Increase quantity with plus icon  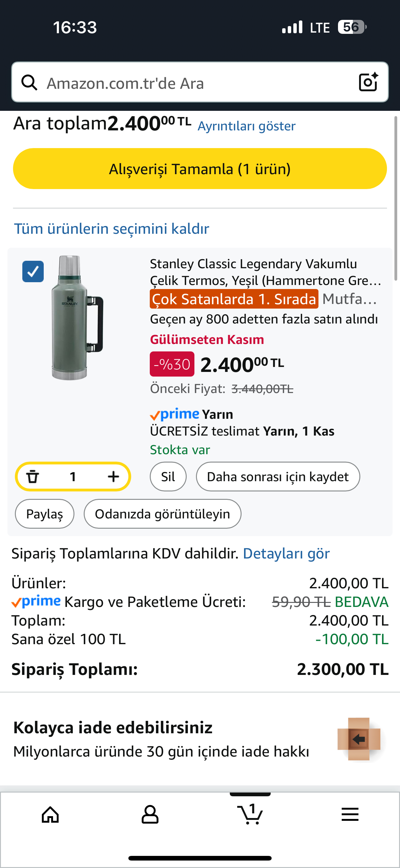coord(113,477)
